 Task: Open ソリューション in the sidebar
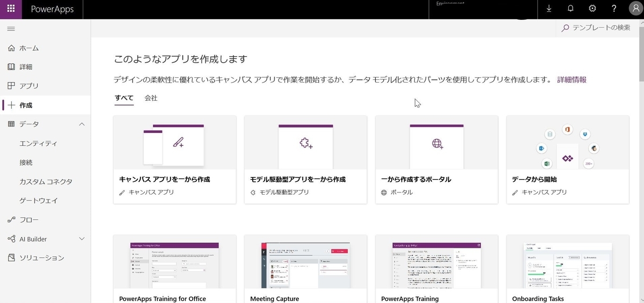tap(42, 258)
